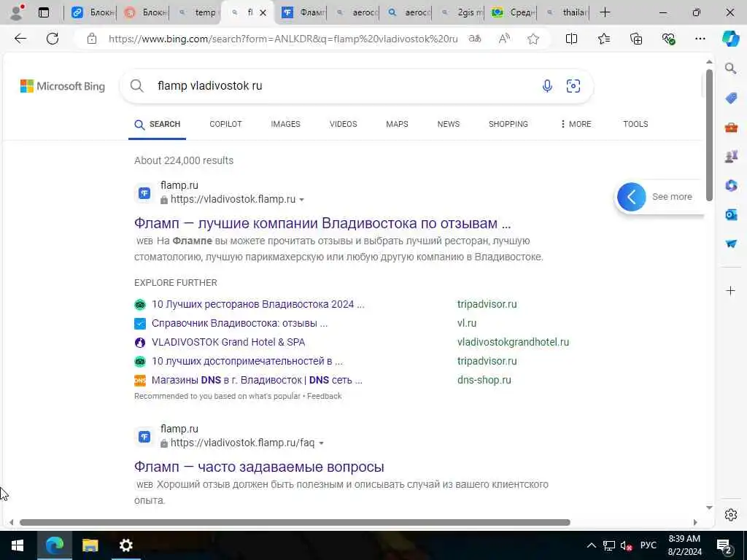Refresh the current Bing page
This screenshot has width=747, height=560.
[53, 39]
